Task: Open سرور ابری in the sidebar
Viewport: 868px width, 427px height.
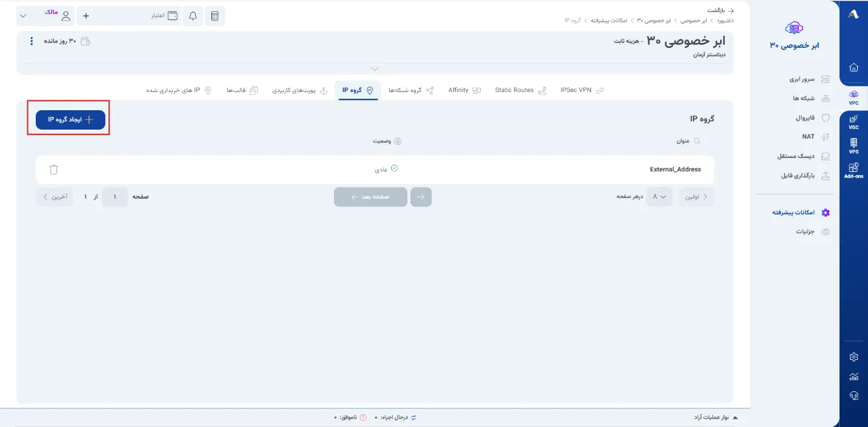Action: point(809,79)
